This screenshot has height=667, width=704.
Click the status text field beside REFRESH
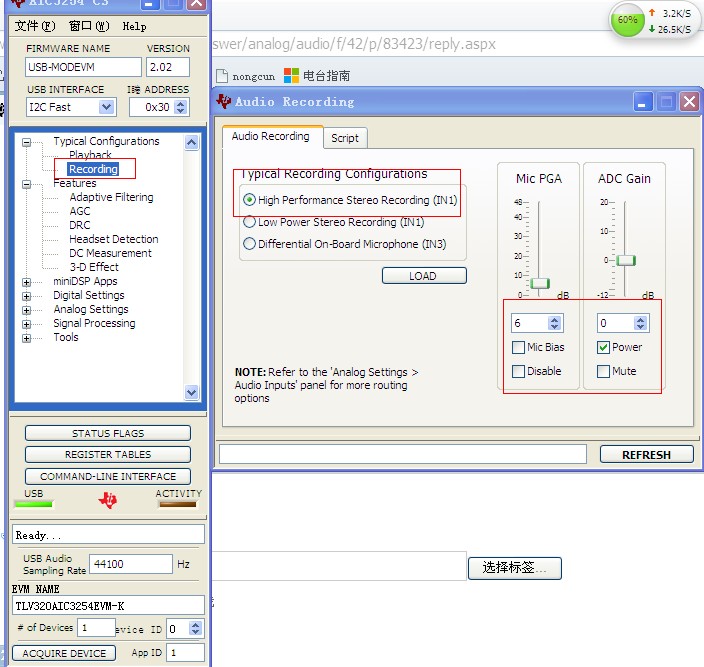click(x=403, y=454)
